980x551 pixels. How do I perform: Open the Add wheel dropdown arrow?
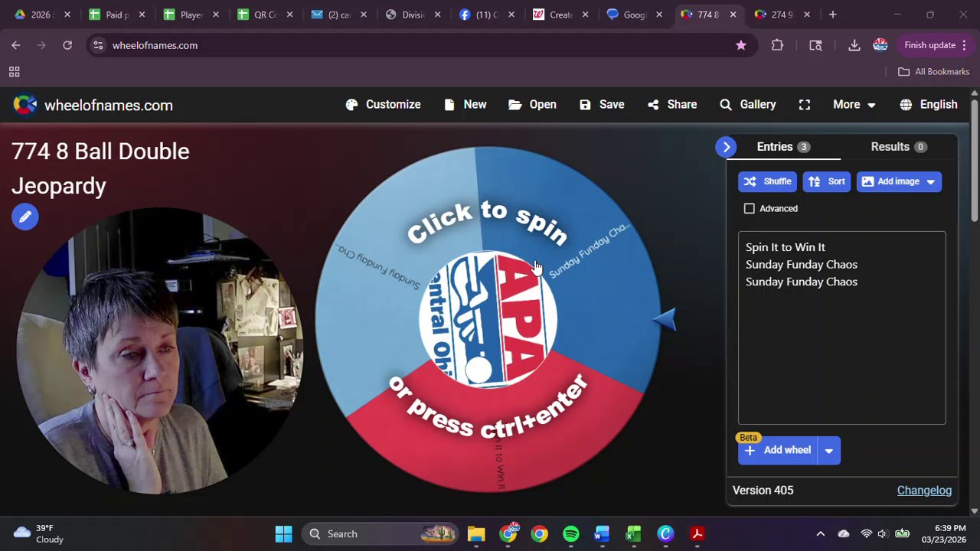tap(828, 451)
